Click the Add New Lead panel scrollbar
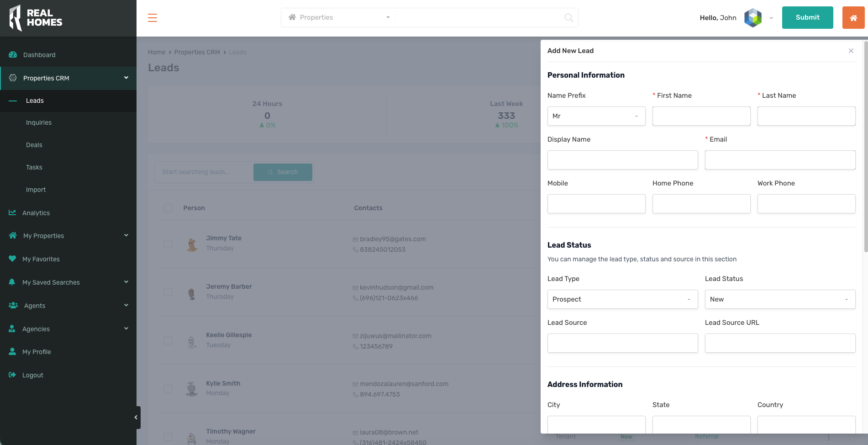The width and height of the screenshot is (868, 445). pos(865,146)
